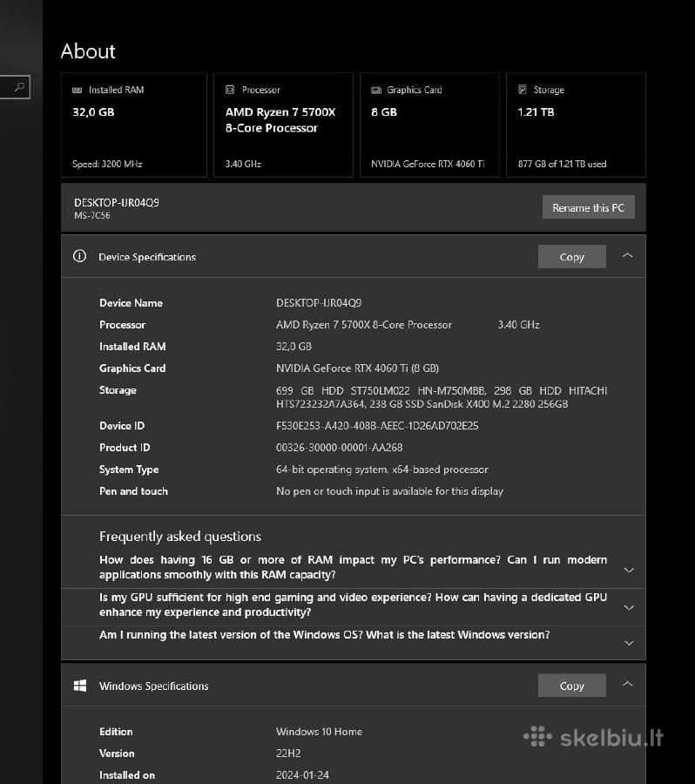Open the Storage 1.21 TB card
Image resolution: width=695 pixels, height=784 pixels.
(576, 125)
